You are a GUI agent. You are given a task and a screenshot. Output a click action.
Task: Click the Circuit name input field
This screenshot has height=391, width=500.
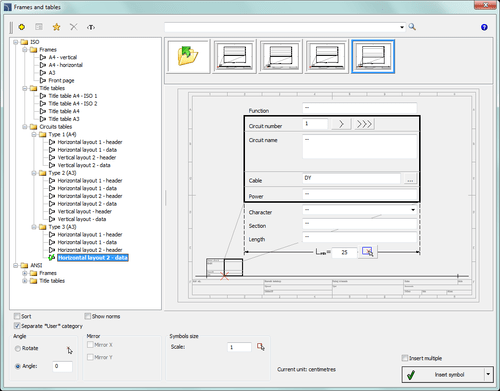(x=359, y=146)
